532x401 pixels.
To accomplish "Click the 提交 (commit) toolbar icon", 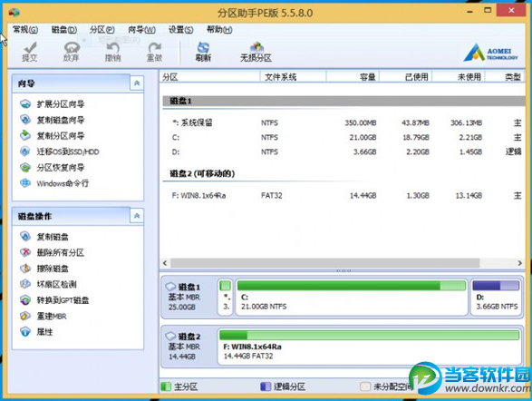I will [30, 52].
